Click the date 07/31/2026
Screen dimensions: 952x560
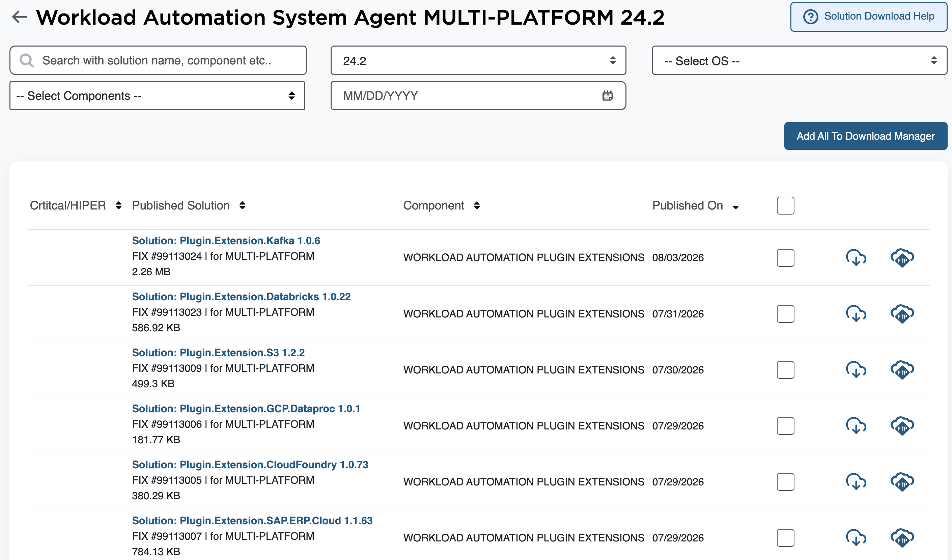coord(678,314)
